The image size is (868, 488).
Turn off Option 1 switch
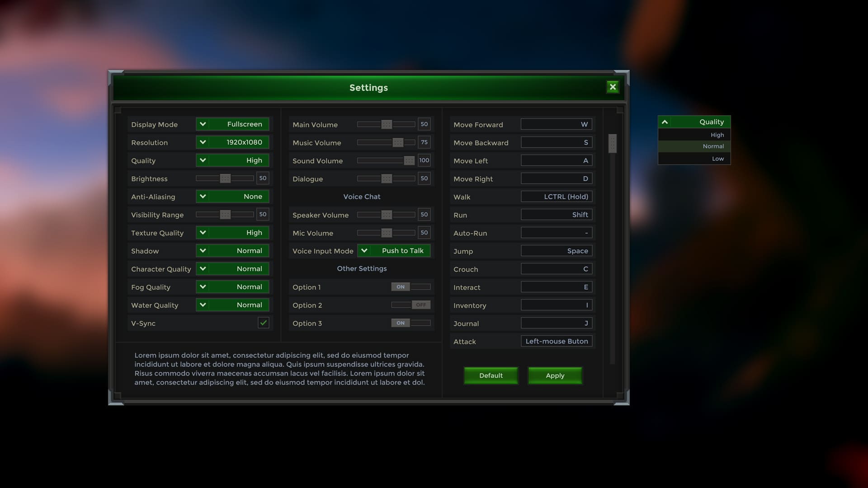point(411,287)
